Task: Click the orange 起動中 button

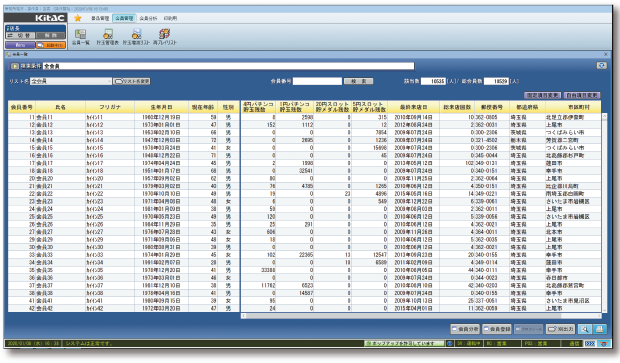Action: [51, 45]
